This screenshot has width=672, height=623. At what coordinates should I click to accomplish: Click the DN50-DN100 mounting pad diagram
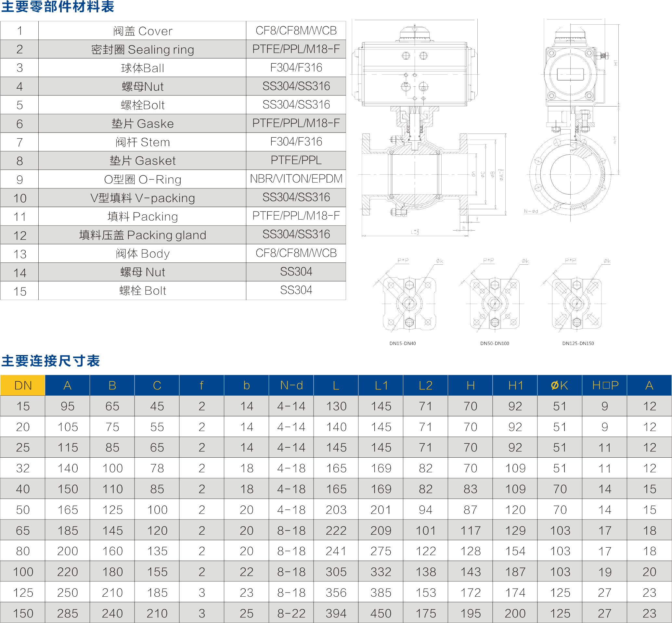click(495, 303)
